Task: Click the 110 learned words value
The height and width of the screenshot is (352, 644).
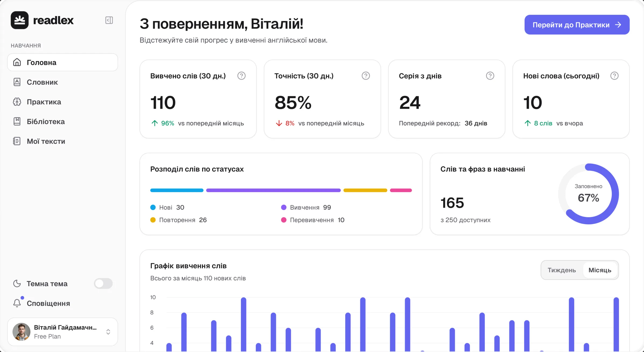Action: tap(163, 103)
